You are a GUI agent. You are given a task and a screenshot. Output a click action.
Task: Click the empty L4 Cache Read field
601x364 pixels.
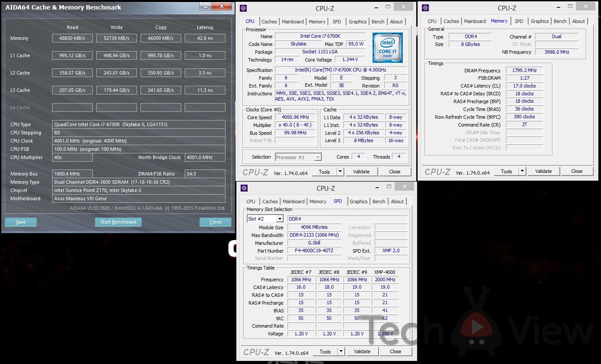pos(72,107)
